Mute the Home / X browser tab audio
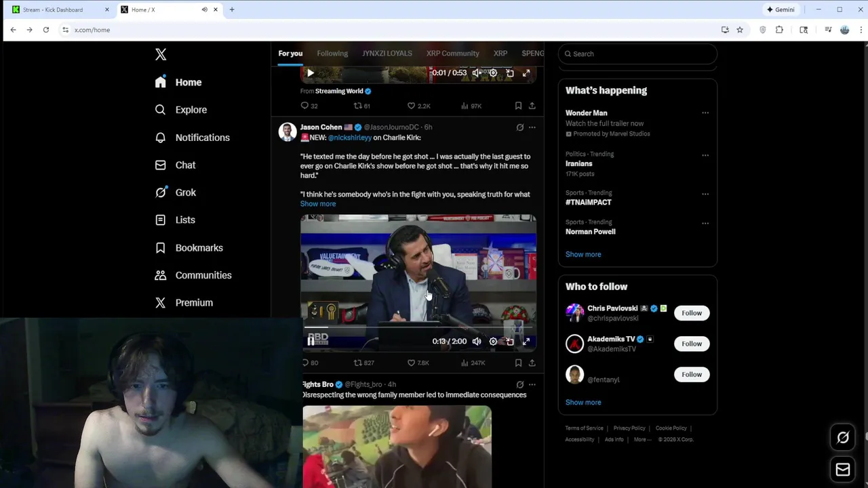 click(204, 9)
